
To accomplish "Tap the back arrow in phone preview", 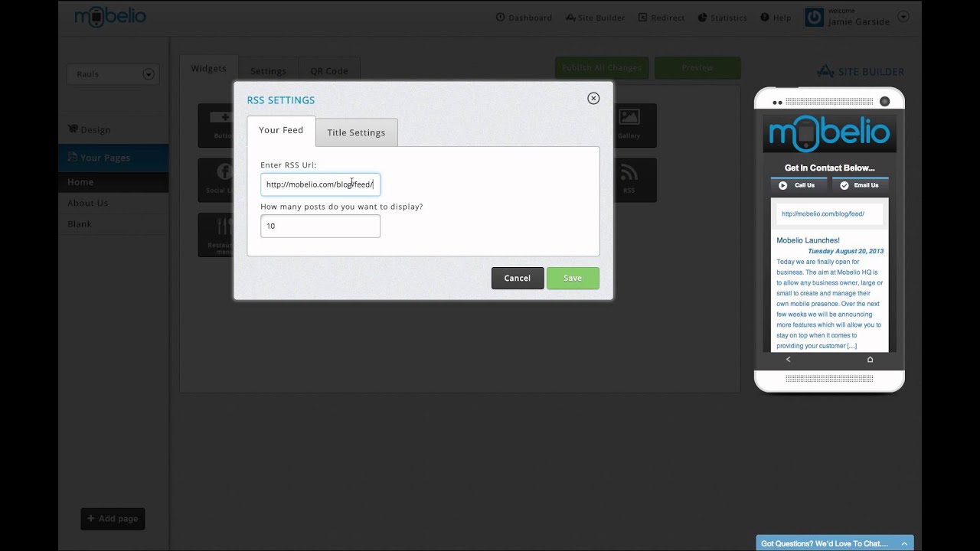I will pyautogui.click(x=789, y=360).
